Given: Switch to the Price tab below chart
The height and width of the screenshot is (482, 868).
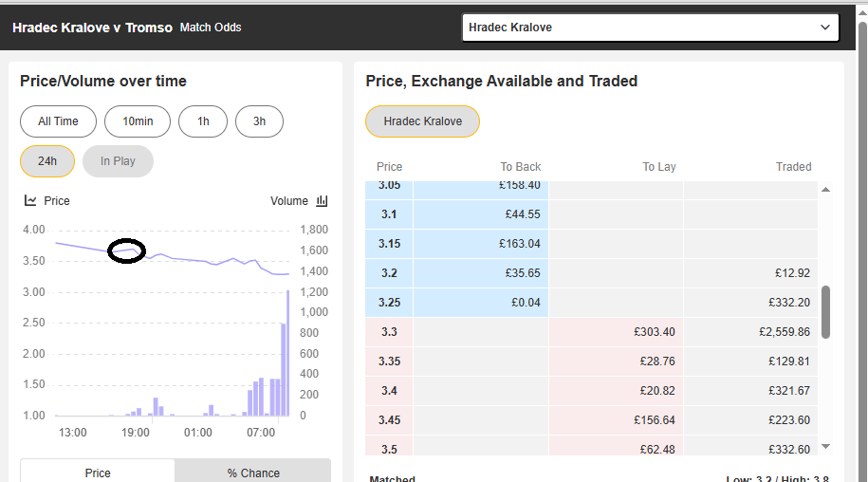Looking at the screenshot, I should point(98,473).
